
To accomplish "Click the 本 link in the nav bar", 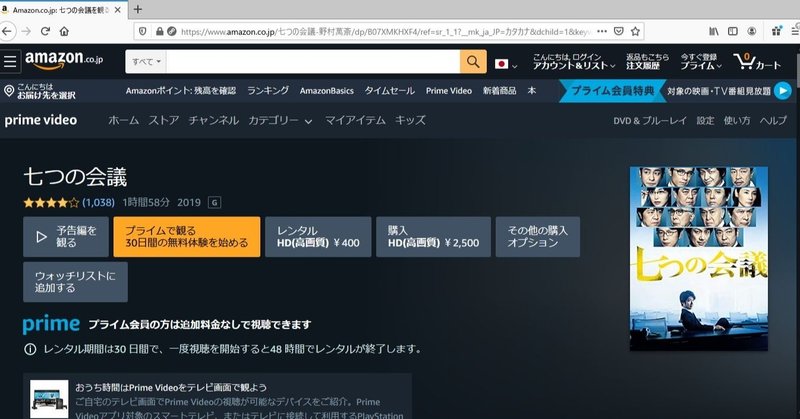I will (532, 91).
